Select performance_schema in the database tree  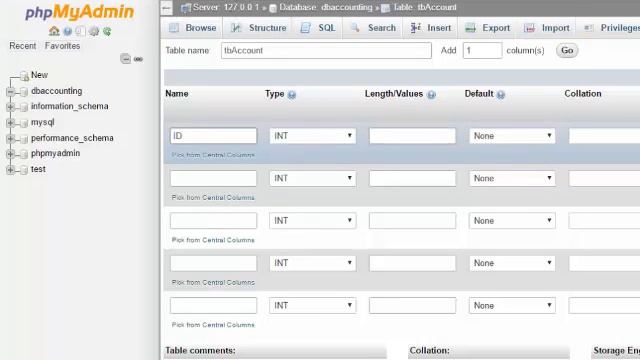(72, 138)
